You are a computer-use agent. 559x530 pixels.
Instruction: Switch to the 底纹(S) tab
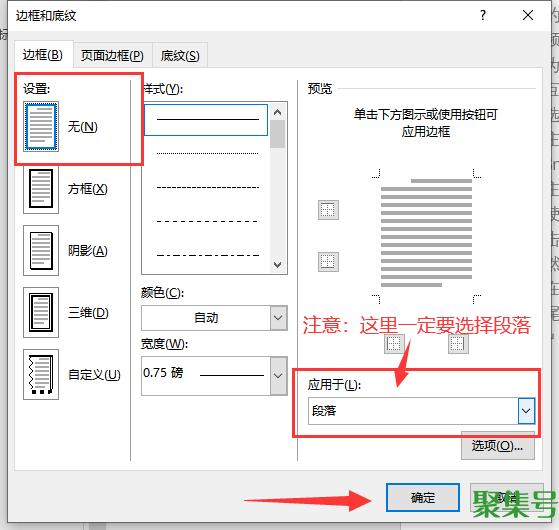pyautogui.click(x=180, y=56)
